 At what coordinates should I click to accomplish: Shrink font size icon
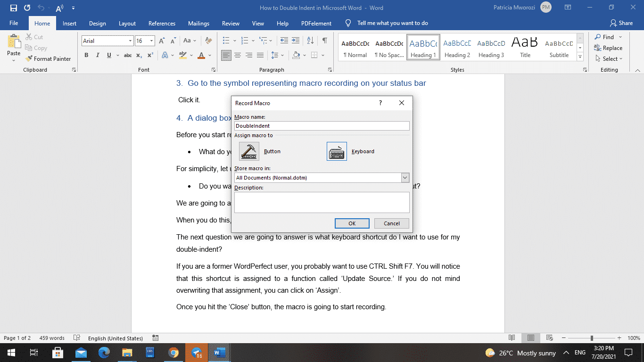tap(173, 41)
